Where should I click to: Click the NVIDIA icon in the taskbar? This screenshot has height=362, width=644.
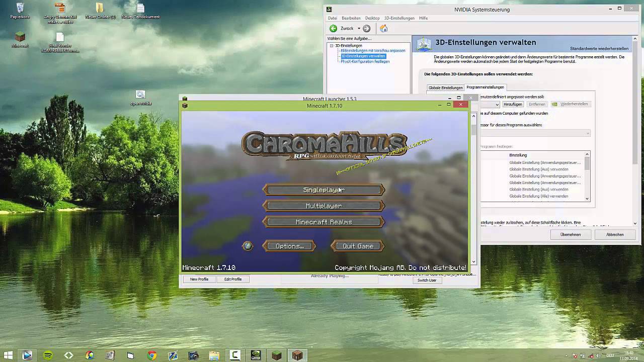pos(256,355)
